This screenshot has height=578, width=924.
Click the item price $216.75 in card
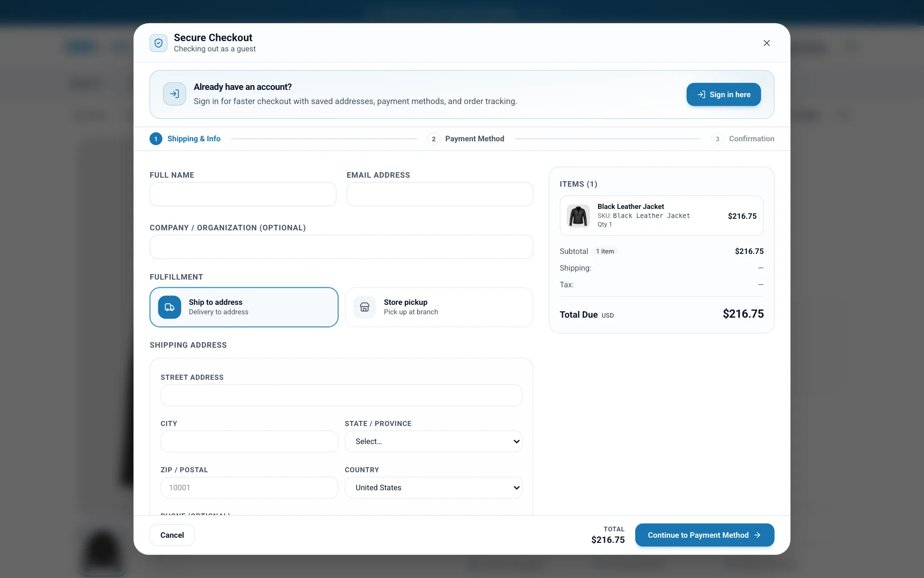click(742, 216)
